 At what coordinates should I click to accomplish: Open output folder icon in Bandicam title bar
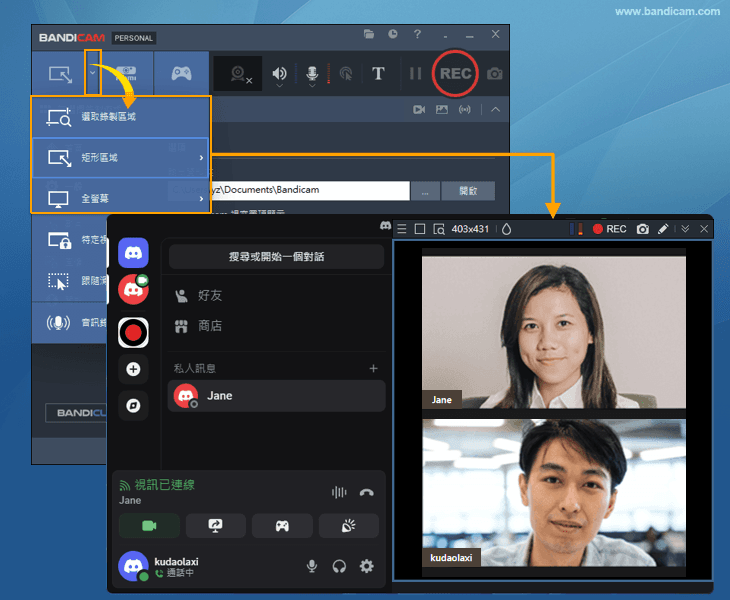[369, 34]
